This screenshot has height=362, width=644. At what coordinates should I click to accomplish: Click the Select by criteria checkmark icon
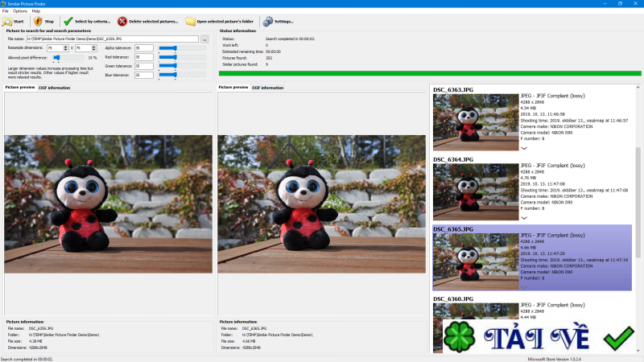(68, 21)
